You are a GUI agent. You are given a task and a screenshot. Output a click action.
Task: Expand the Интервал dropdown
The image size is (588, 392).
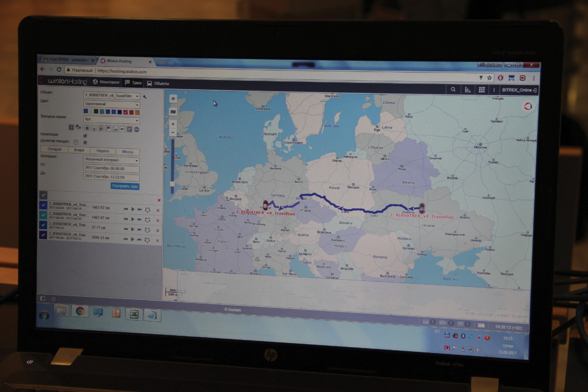coord(111,160)
